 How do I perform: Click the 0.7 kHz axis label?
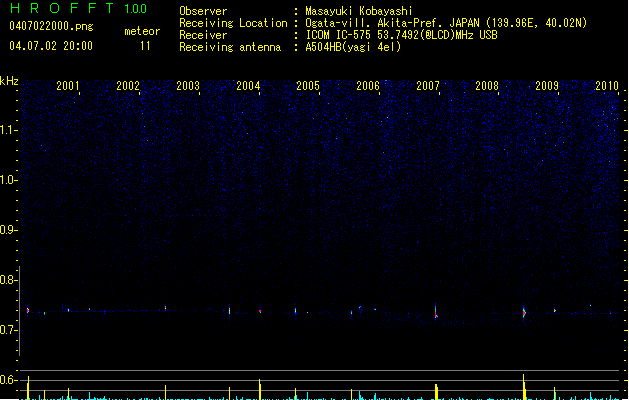click(7, 330)
